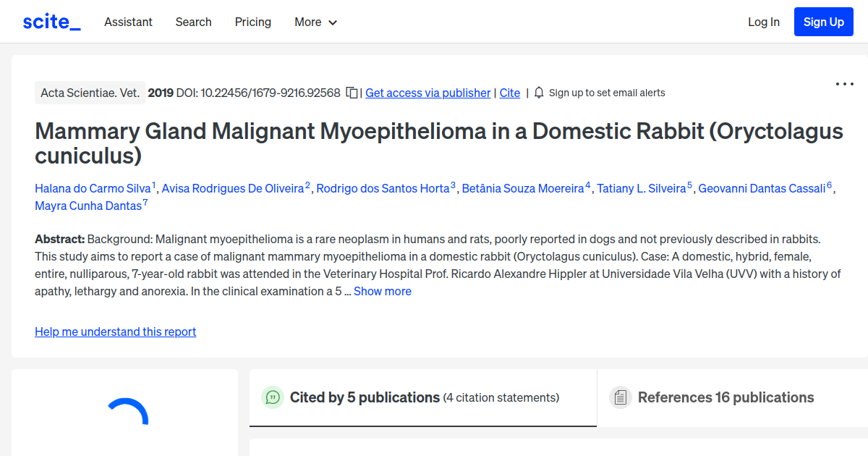The image size is (868, 456).
Task: Expand the truncated abstract with Show more
Action: click(x=383, y=291)
